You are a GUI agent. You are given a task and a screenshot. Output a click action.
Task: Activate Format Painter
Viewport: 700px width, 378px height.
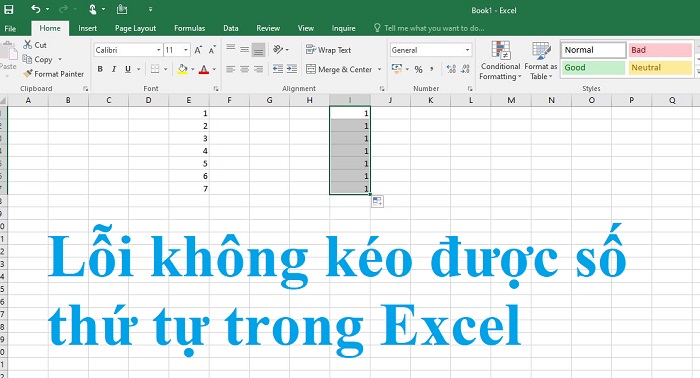tap(54, 74)
